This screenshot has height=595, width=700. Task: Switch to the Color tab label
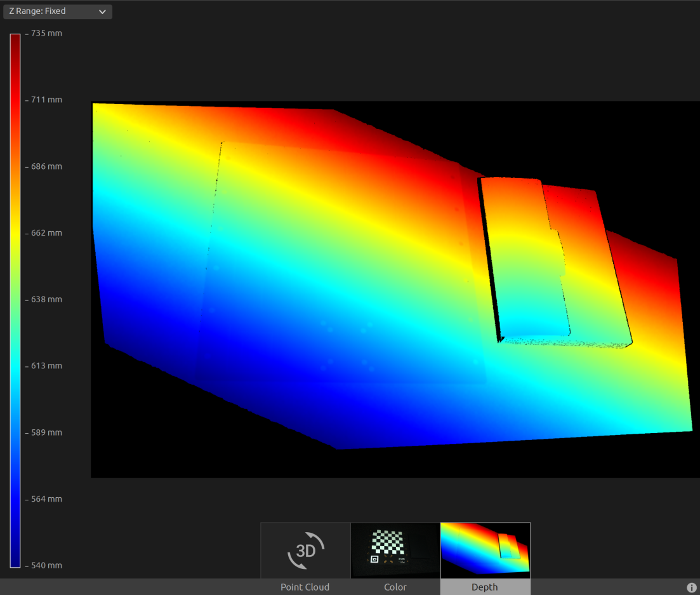[x=395, y=587]
